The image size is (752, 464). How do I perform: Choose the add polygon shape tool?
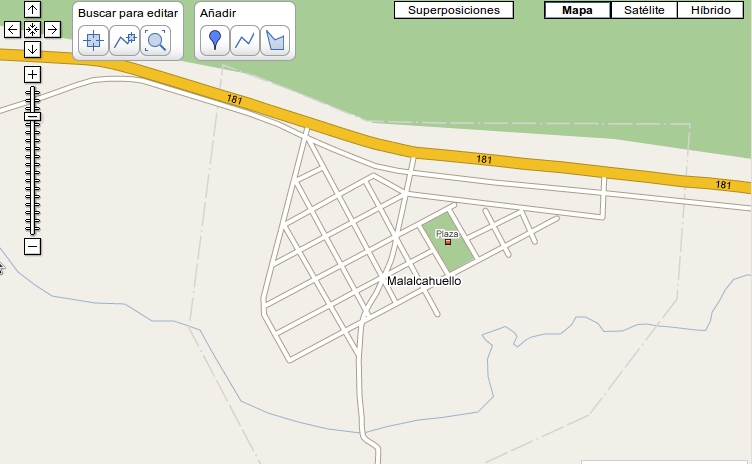pyautogui.click(x=275, y=41)
